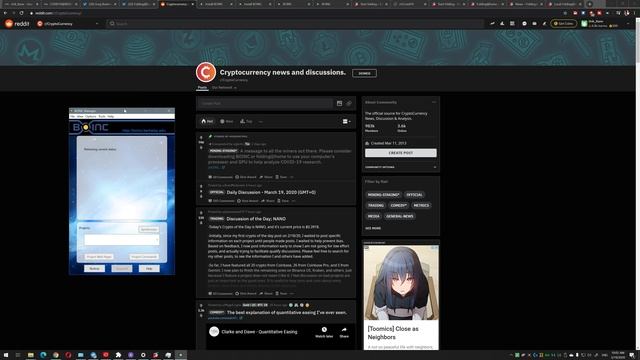
Task: Open Daily Discussion March 19, 2020 post
Action: [x=271, y=192]
